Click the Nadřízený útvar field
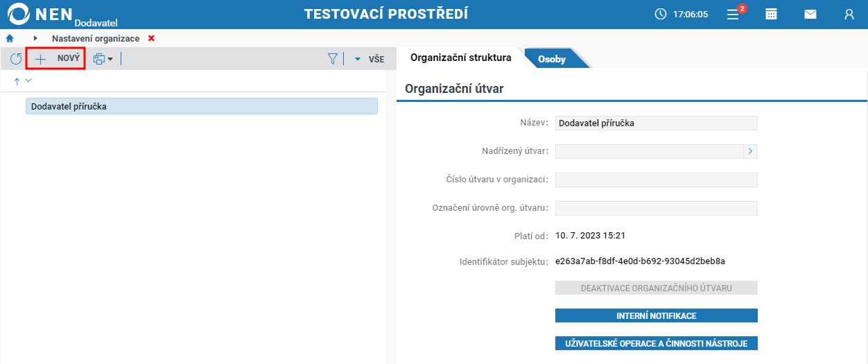The width and height of the screenshot is (868, 364). (x=650, y=151)
